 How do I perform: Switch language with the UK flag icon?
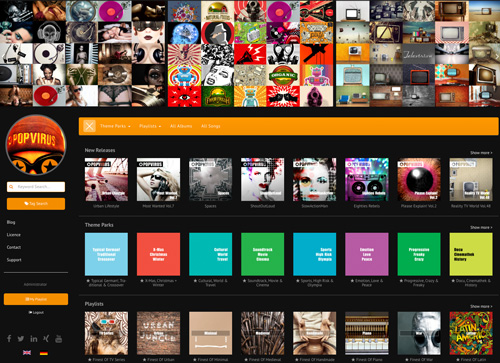(27, 353)
